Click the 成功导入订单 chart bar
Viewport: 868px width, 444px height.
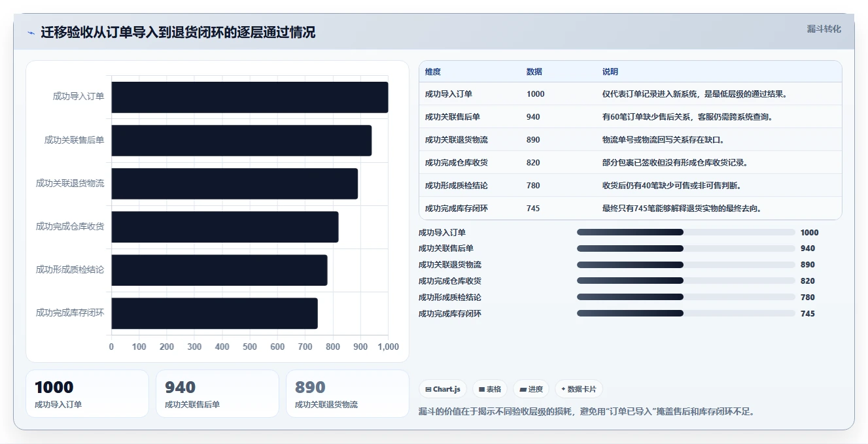[250, 97]
